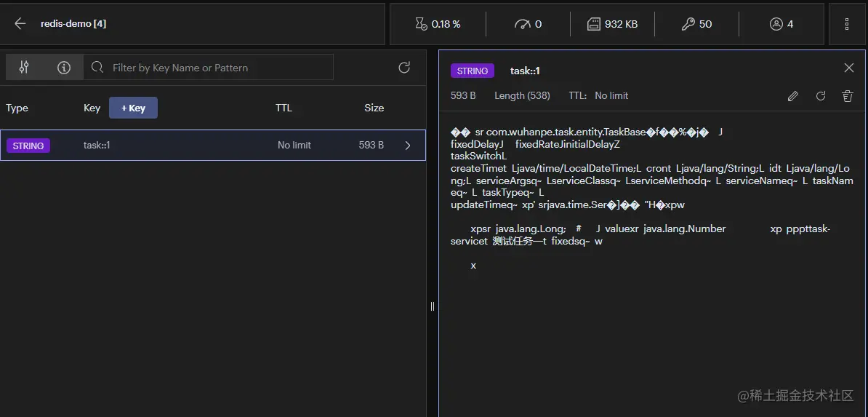The height and width of the screenshot is (417, 868).
Task: Click the No limit TTL cell in row
Action: pos(294,146)
